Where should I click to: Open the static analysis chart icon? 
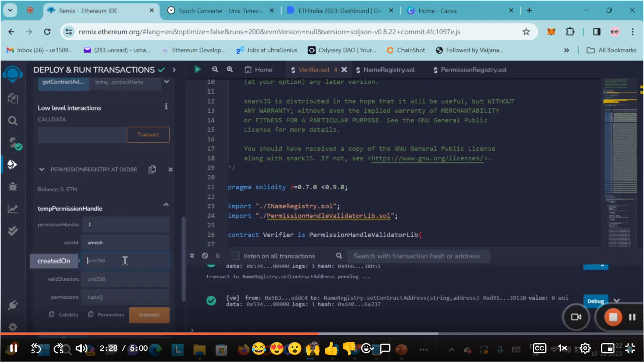(x=13, y=209)
